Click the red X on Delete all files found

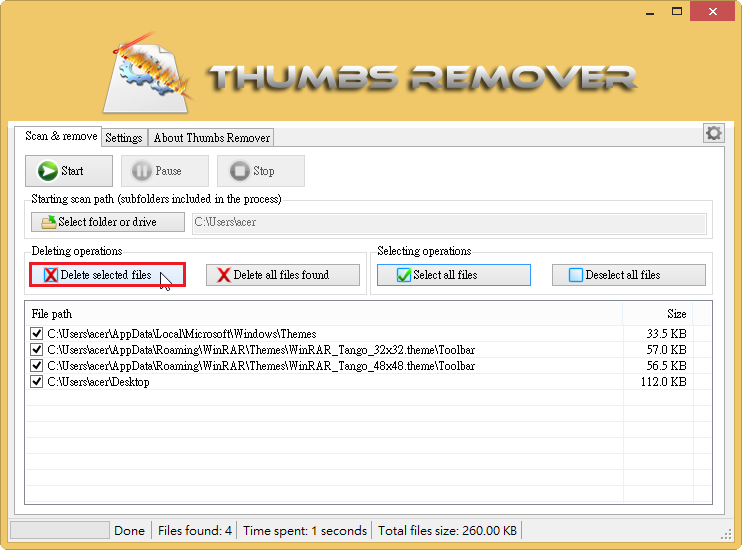224,275
